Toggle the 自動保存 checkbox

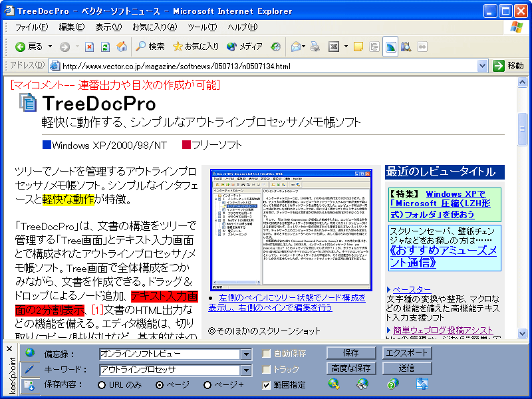coord(267,354)
